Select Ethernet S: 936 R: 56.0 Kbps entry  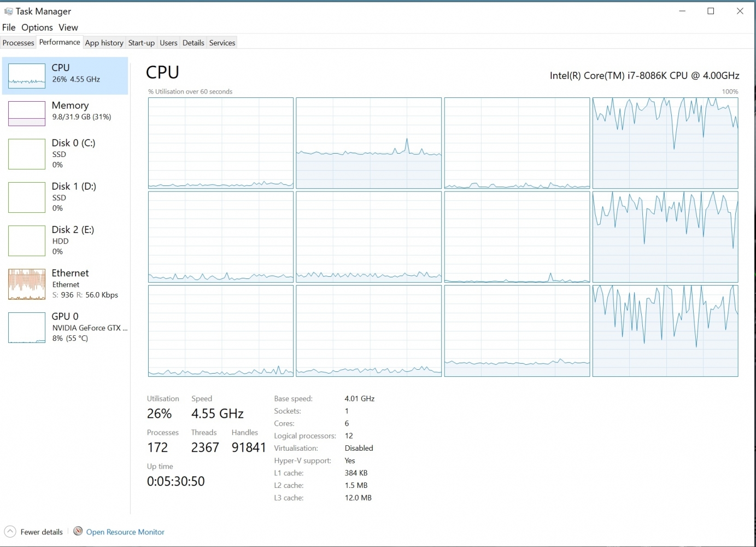click(65, 283)
